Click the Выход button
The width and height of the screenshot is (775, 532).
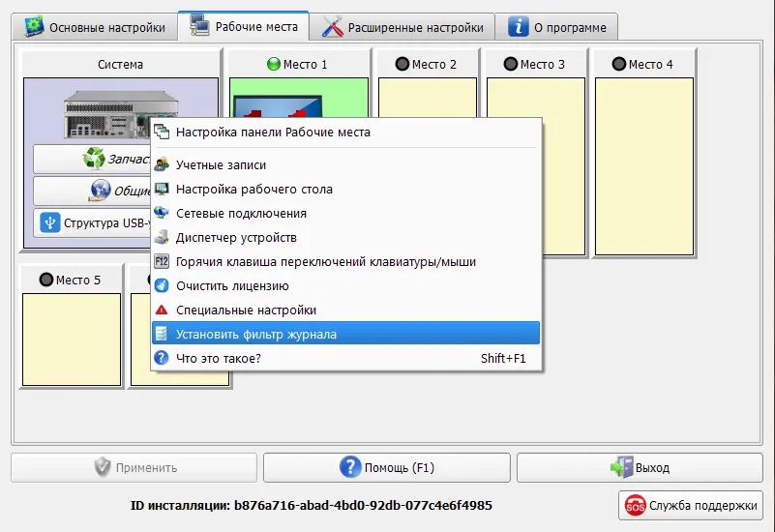pyautogui.click(x=640, y=468)
